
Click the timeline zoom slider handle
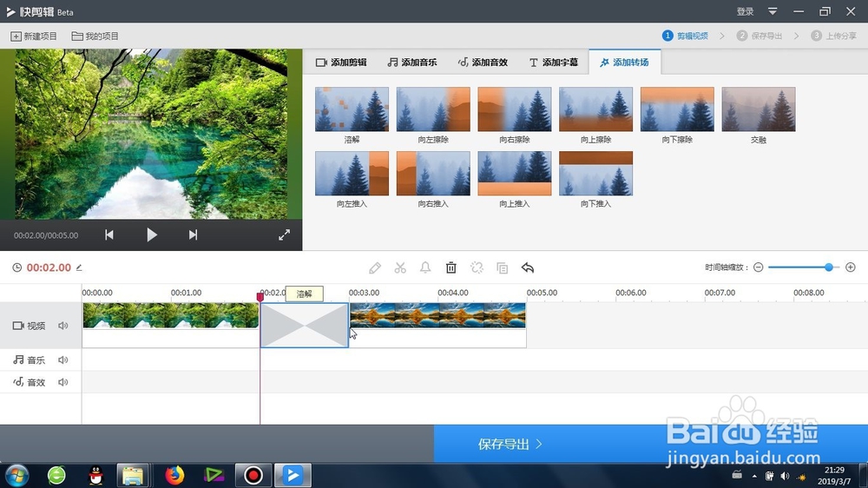pyautogui.click(x=829, y=267)
